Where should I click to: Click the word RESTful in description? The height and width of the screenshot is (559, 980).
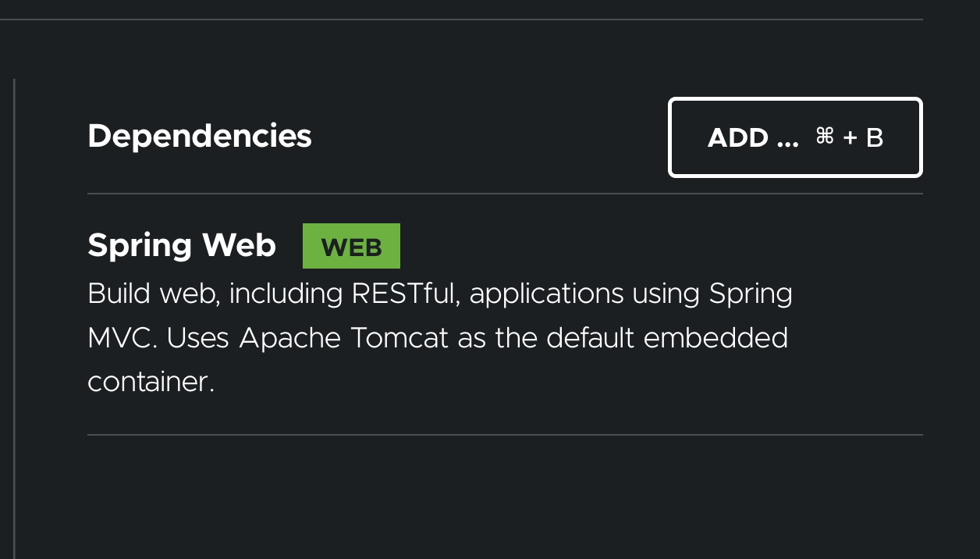(403, 294)
